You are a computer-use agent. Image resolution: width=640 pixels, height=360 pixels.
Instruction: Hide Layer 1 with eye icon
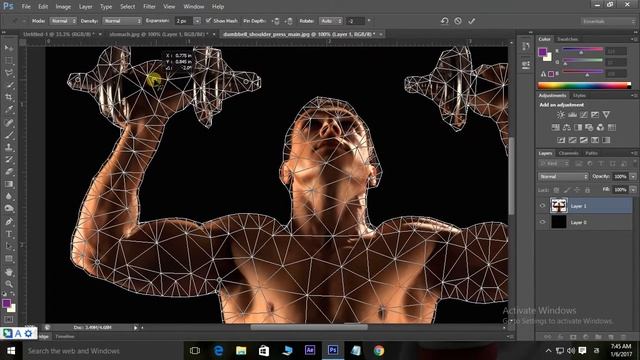click(x=542, y=206)
